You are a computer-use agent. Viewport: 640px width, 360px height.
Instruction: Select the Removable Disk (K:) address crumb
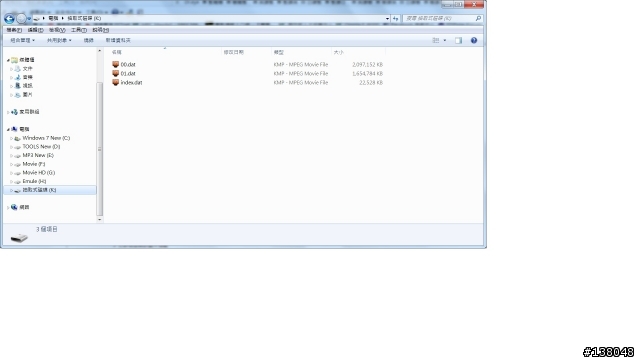84,18
